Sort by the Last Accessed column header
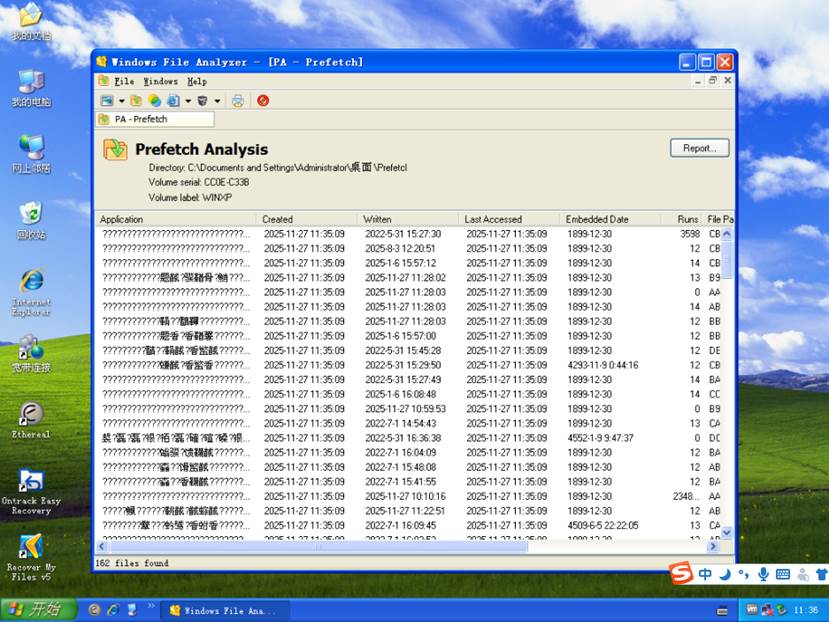 tap(510, 219)
